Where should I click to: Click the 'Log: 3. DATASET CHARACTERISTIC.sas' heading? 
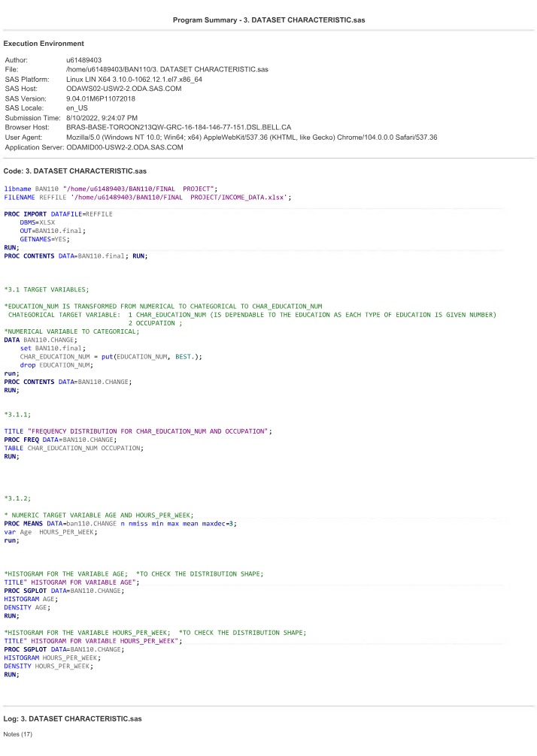[x=72, y=719]
